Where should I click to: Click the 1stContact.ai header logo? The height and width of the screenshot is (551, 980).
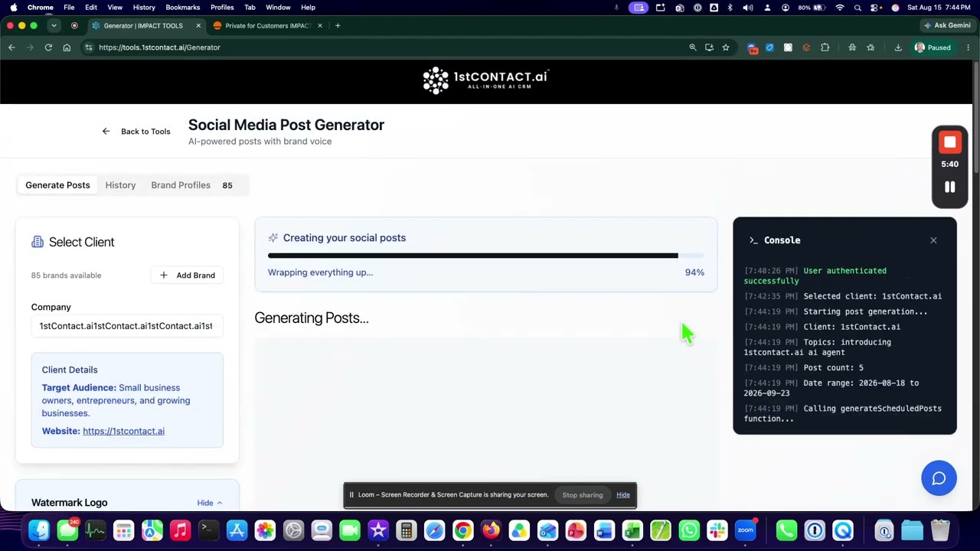[x=485, y=80]
